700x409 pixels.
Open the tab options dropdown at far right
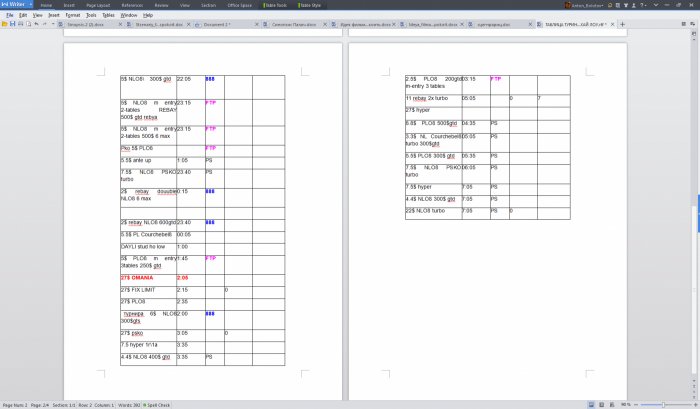tap(693, 24)
